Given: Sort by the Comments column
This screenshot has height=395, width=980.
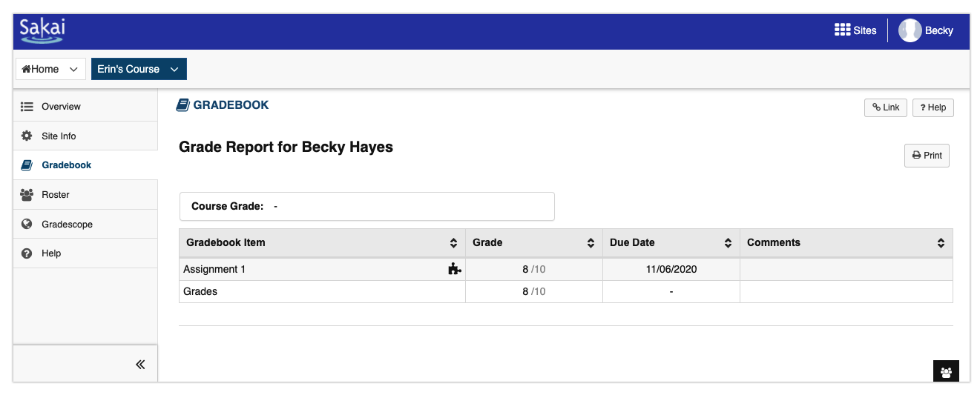Looking at the screenshot, I should click(941, 243).
